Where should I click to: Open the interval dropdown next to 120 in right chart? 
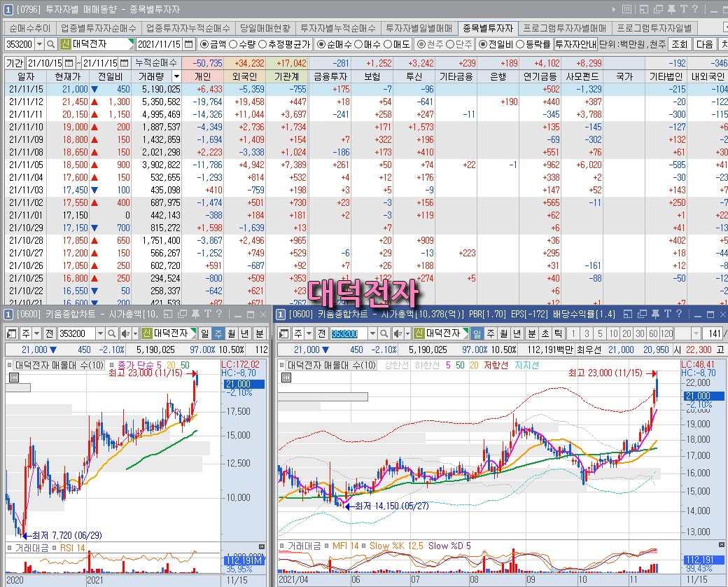click(696, 333)
